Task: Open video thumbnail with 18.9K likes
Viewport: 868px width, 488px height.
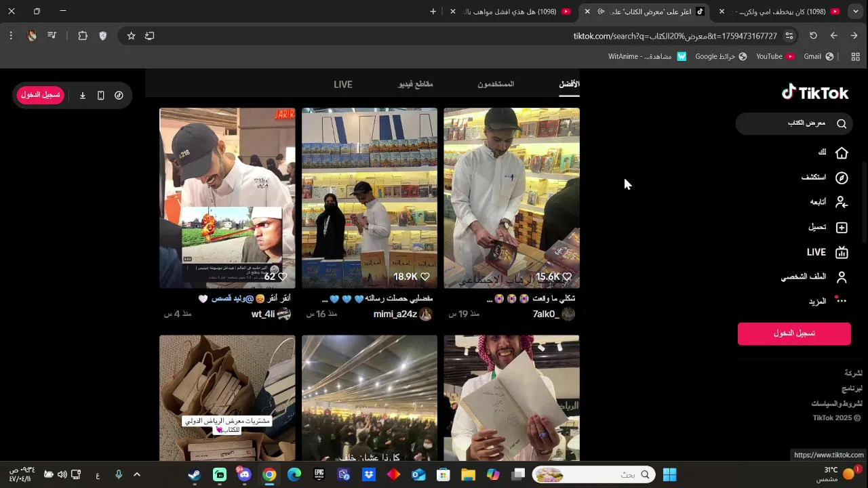Action: [370, 198]
